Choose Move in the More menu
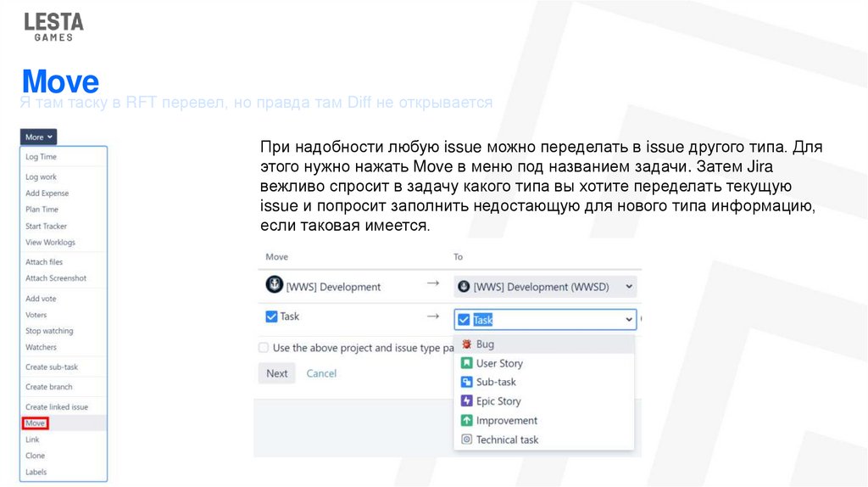 63,423
